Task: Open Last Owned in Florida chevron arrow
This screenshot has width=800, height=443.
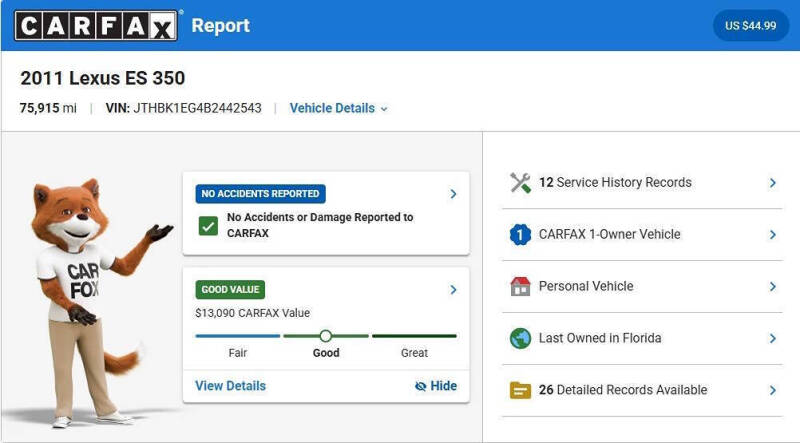Action: [x=772, y=338]
